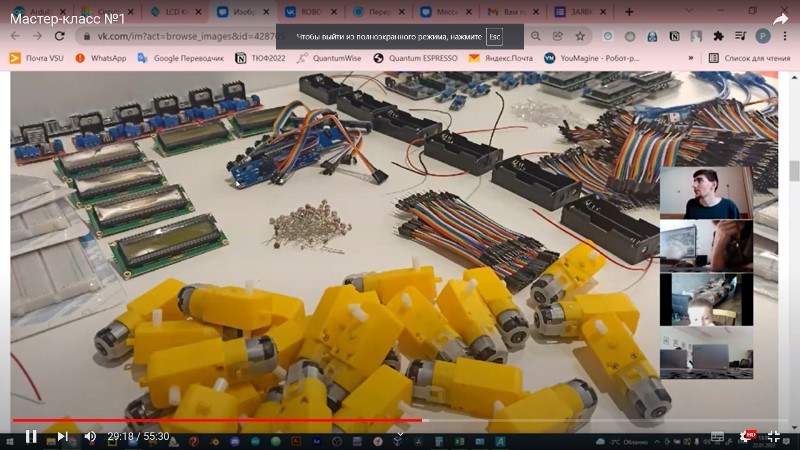Skip to the next video

click(62, 436)
